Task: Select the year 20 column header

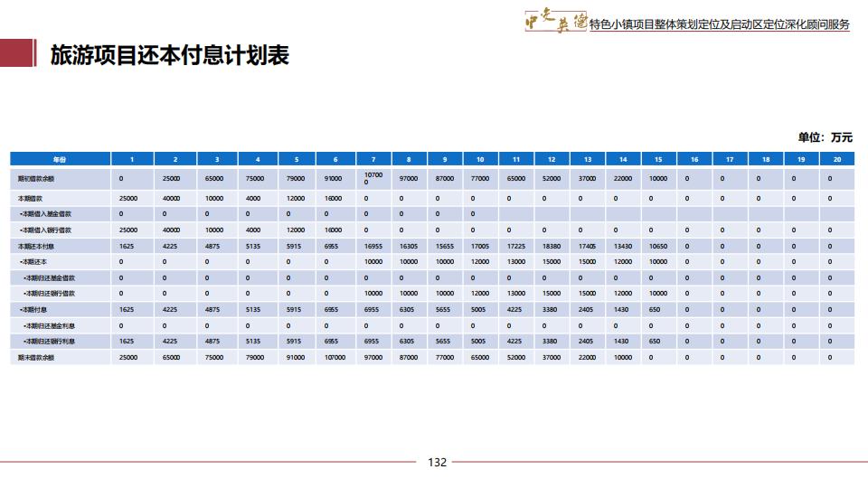Action: click(x=837, y=159)
